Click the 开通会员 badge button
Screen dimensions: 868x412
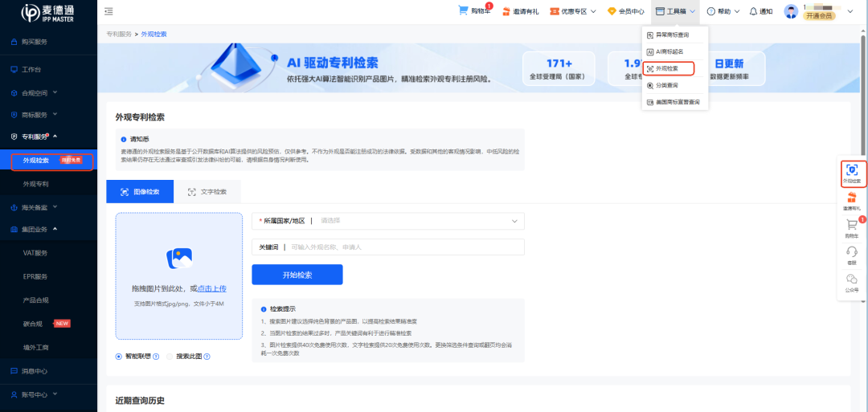(x=819, y=16)
